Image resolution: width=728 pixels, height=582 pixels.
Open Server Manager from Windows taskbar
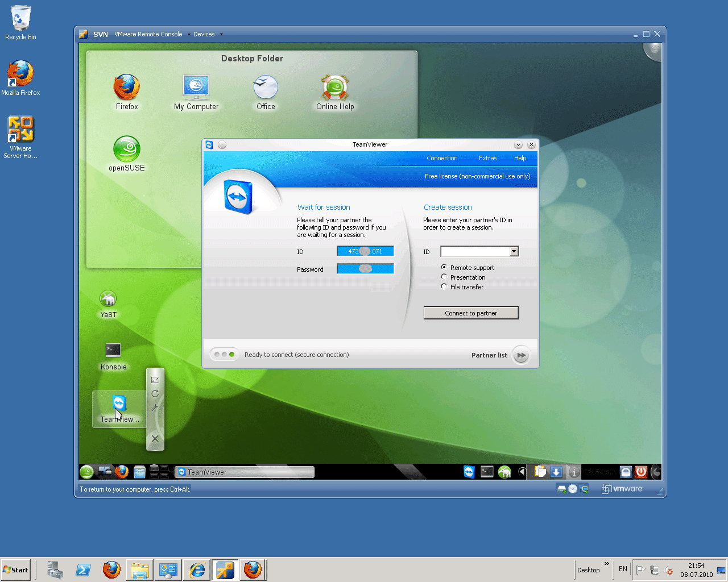pyautogui.click(x=55, y=569)
